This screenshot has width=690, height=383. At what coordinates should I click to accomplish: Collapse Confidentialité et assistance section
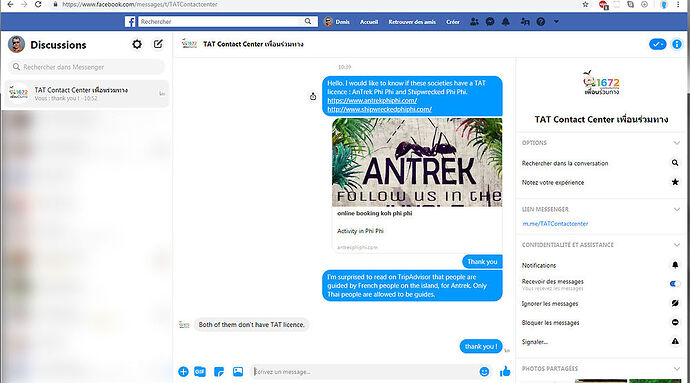676,244
